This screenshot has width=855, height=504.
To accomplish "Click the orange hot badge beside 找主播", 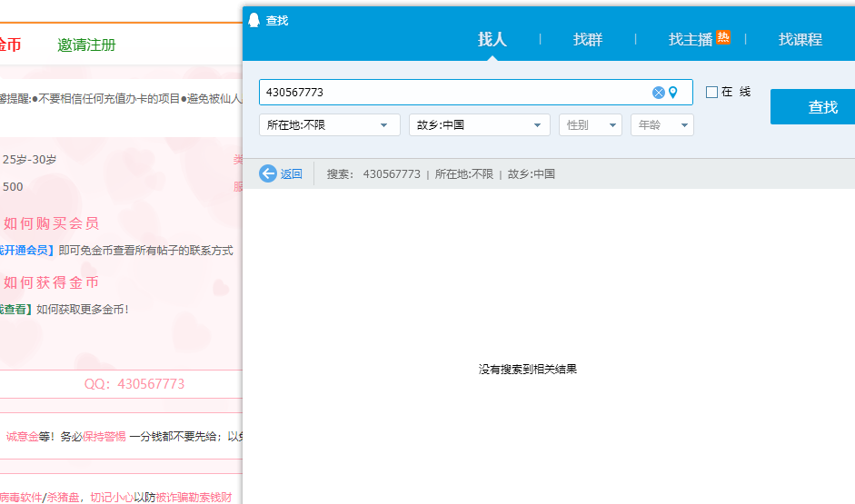I will tap(723, 37).
